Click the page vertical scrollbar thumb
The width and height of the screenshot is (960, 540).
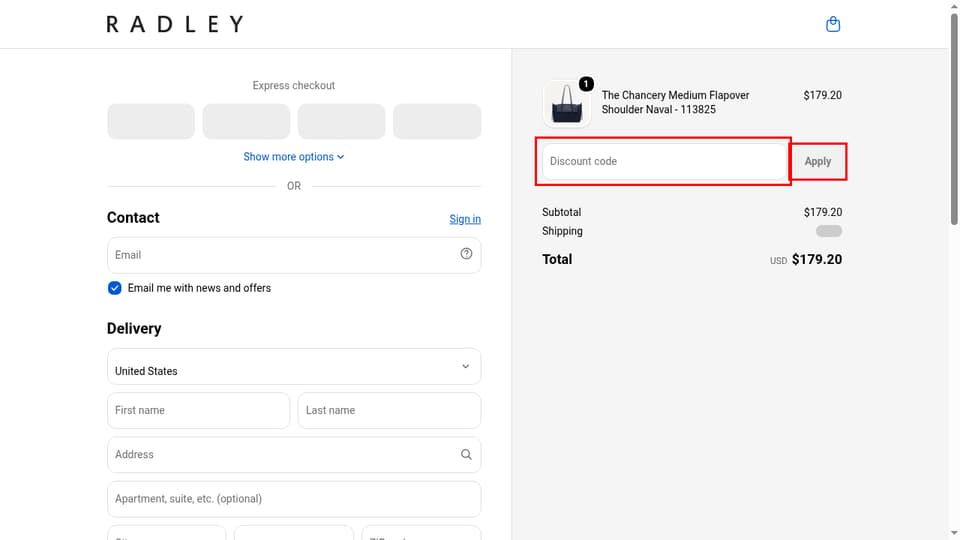pos(954,119)
